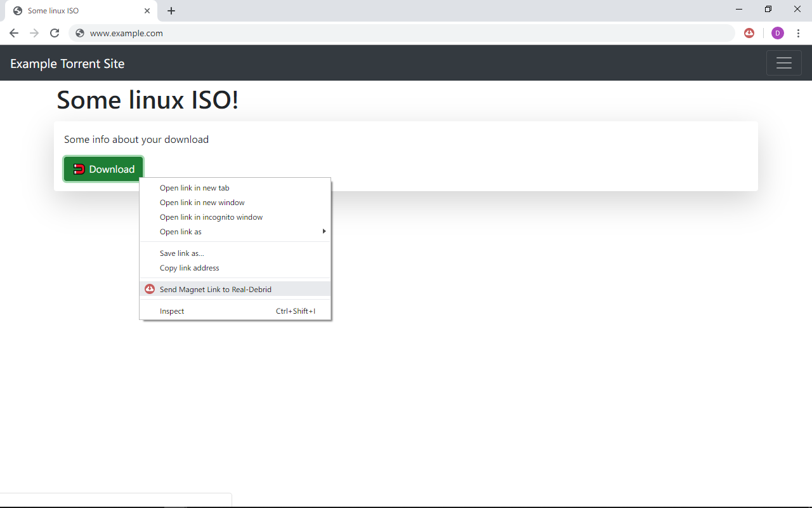Open the Chrome profile avatar menu
Image resolution: width=812 pixels, height=508 pixels.
(778, 33)
